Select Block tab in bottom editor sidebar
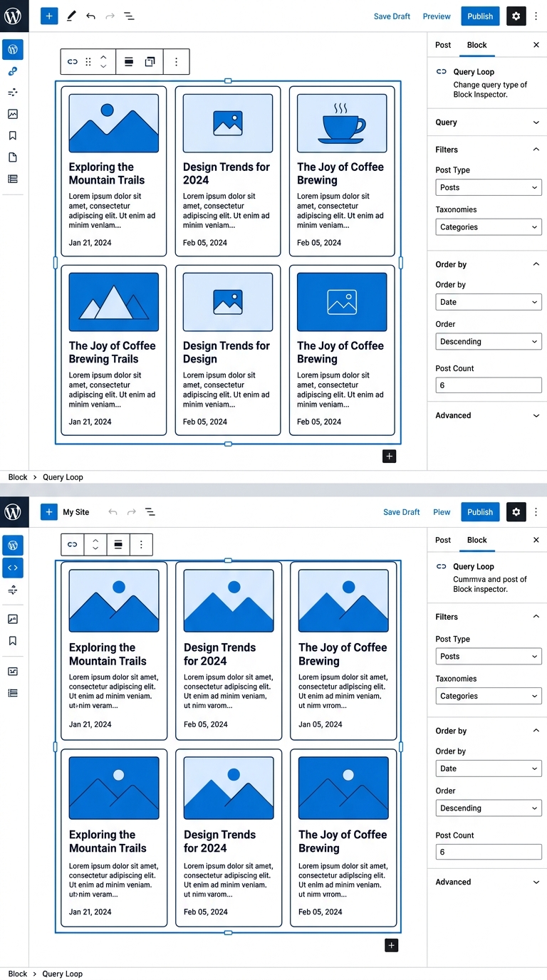 (476, 540)
